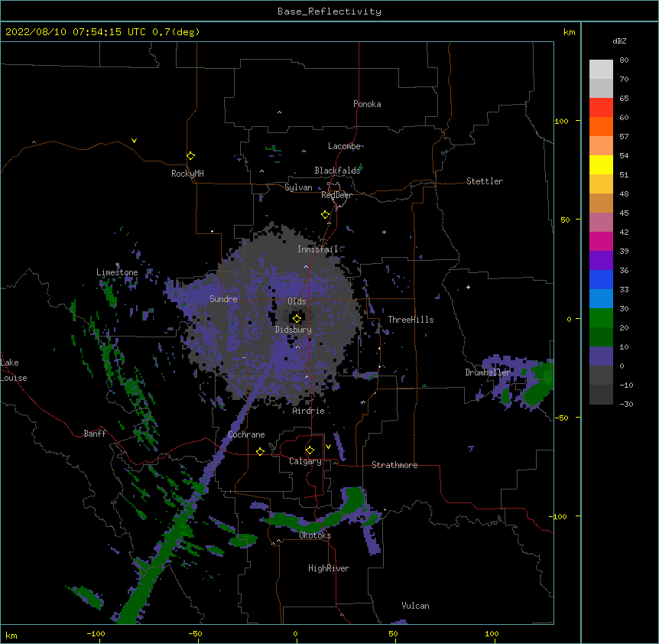Select the bright orange 57–60 dBZ swatch
Viewport: 659px width, 644px height.
pos(601,126)
